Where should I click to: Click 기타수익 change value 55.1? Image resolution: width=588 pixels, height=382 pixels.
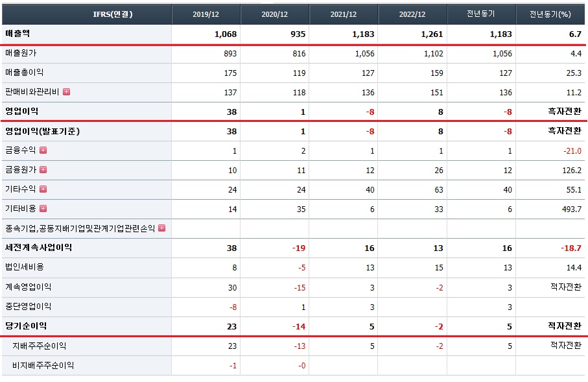point(574,190)
